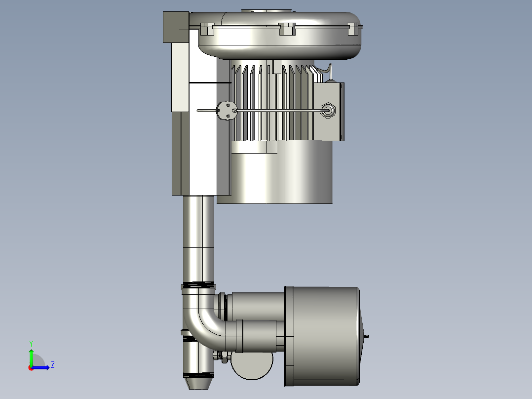
Task: Click the red origin ball of the axis triad
Action: [31, 368]
